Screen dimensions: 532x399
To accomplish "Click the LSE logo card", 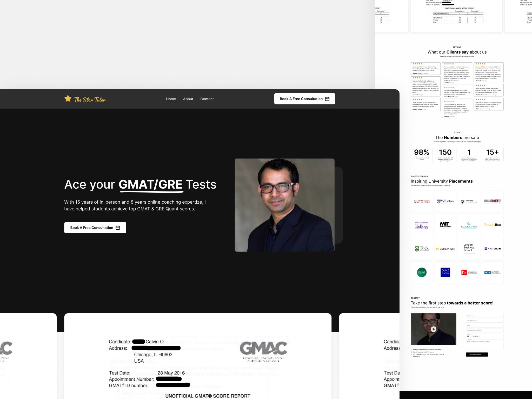I will 469,272.
